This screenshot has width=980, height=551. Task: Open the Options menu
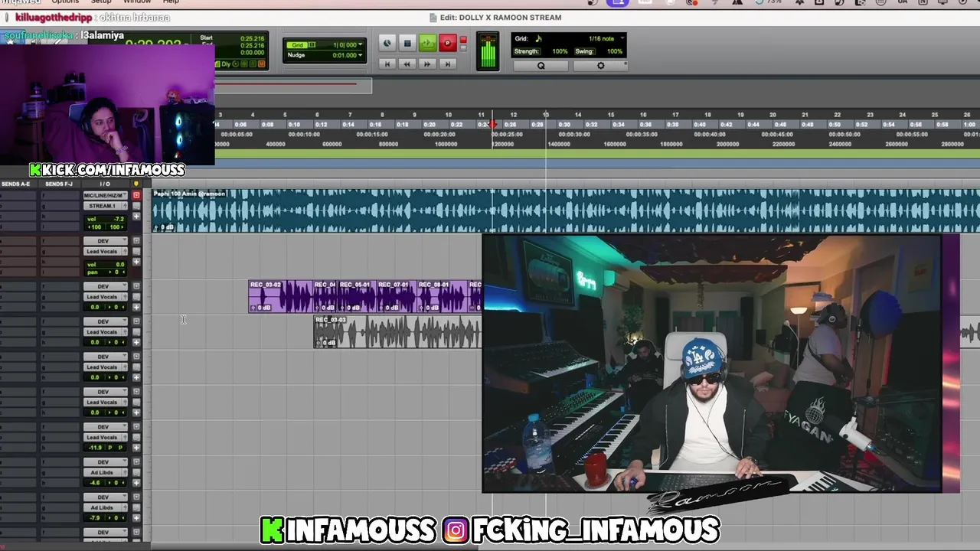(65, 2)
